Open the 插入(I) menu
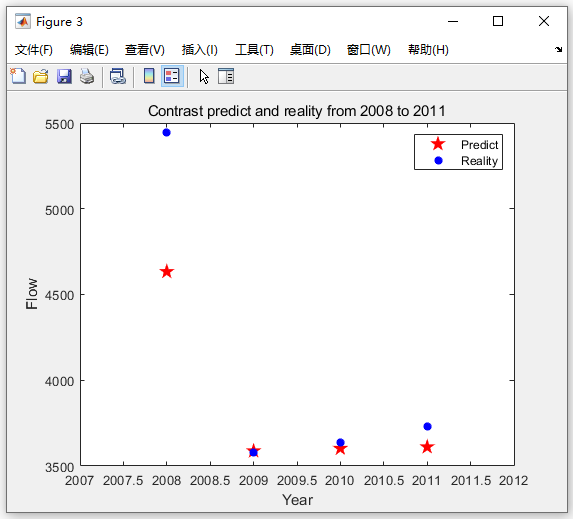This screenshot has height=519, width=573. [x=200, y=50]
